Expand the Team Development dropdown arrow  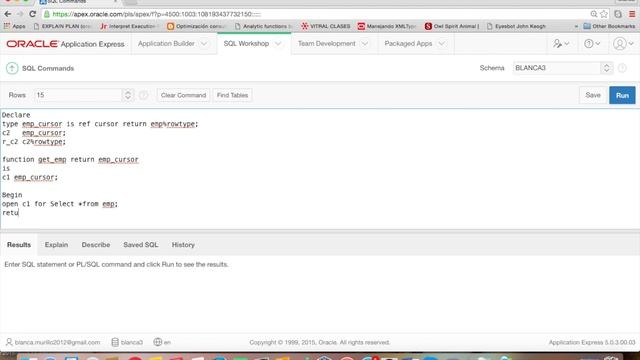point(364,44)
